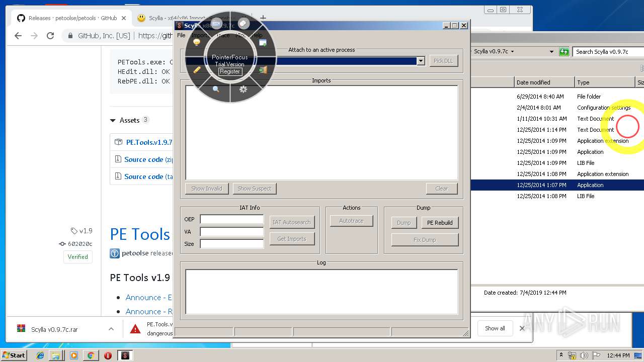
Task: Focus the VA input field
Action: click(232, 232)
